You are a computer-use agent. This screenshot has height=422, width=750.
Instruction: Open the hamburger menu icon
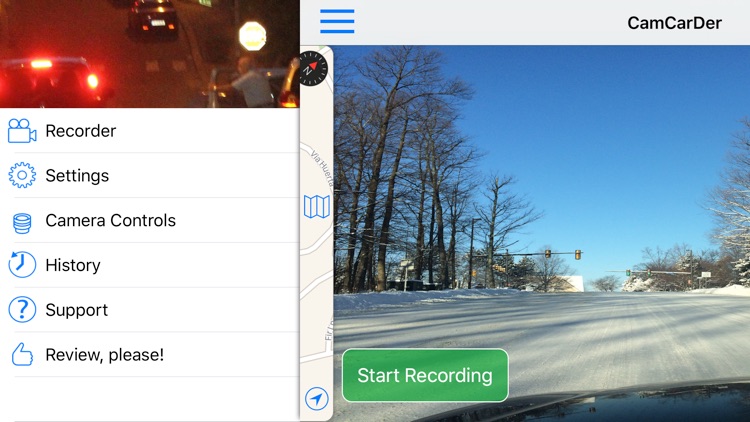tap(337, 22)
